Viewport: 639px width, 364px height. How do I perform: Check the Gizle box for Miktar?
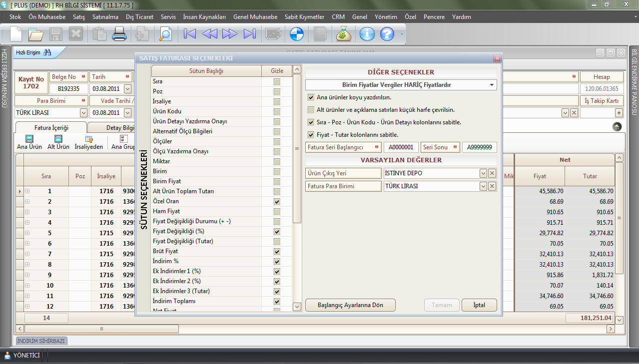(277, 162)
